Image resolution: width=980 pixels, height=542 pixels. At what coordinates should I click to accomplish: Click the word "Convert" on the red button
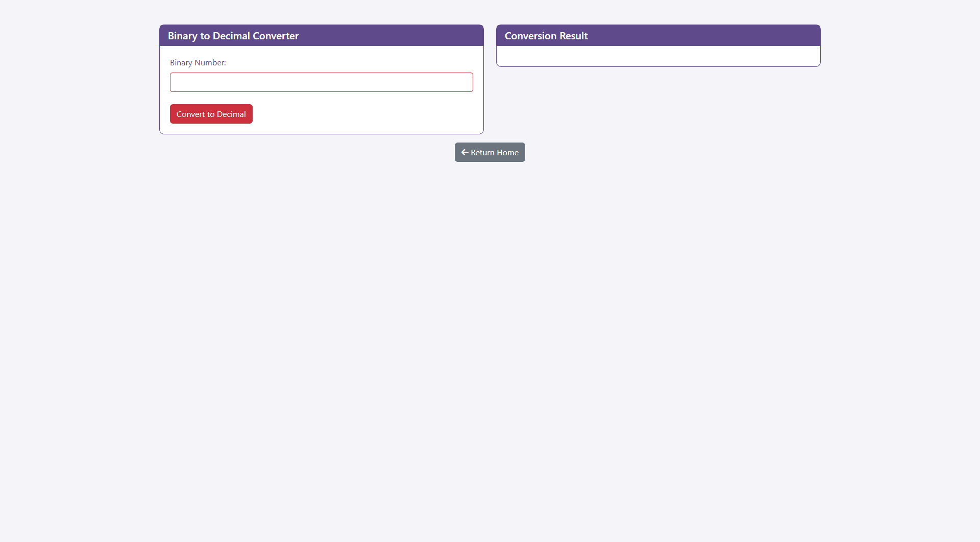(190, 114)
